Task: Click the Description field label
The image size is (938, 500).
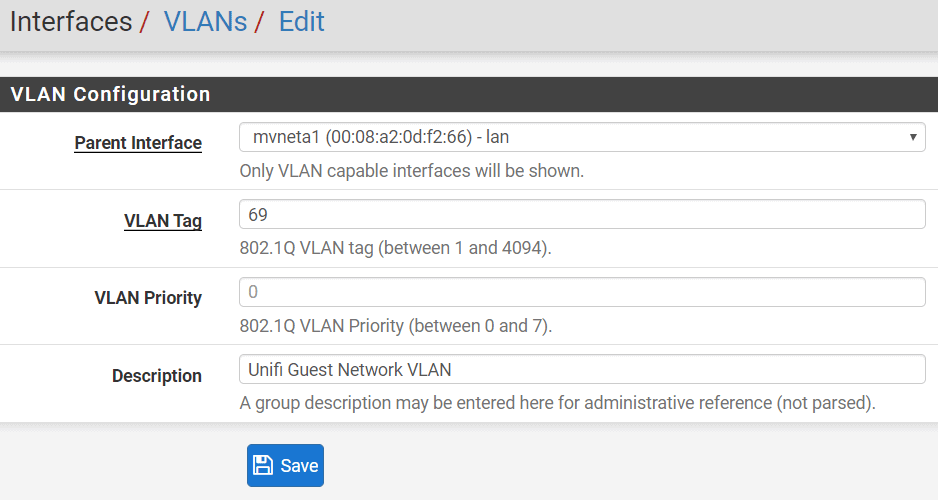Action: tap(157, 376)
